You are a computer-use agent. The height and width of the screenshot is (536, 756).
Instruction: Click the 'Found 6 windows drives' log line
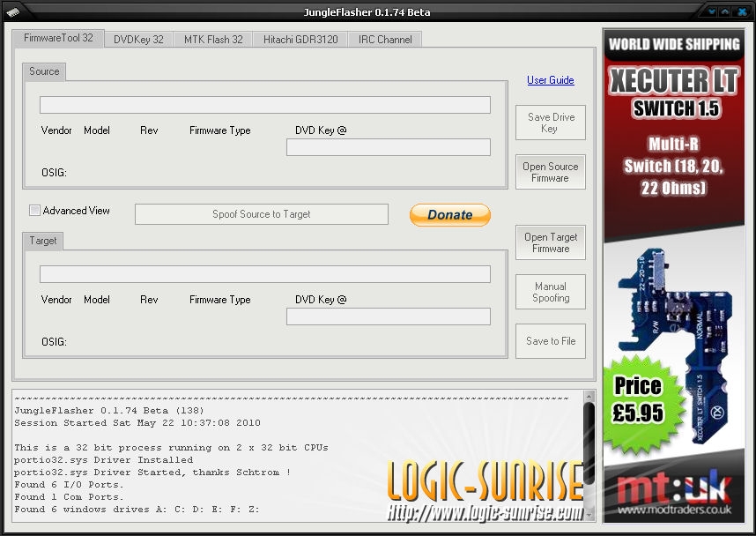[137, 510]
